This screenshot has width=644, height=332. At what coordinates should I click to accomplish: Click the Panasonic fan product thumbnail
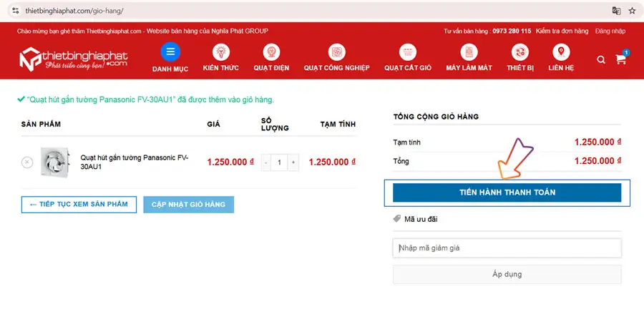55,162
